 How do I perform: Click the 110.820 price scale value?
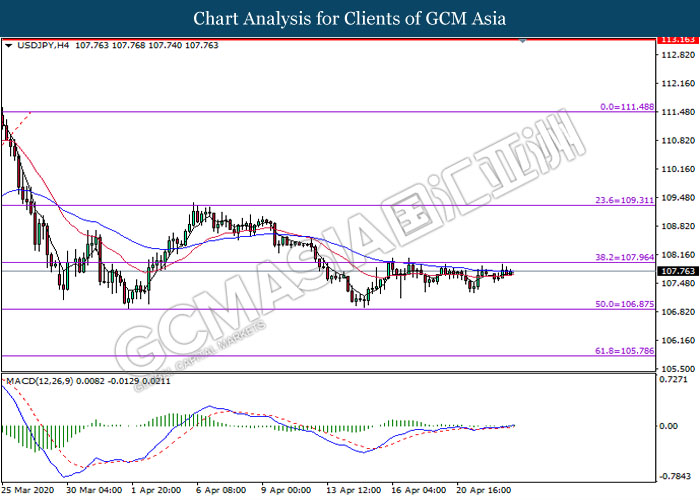pos(678,141)
